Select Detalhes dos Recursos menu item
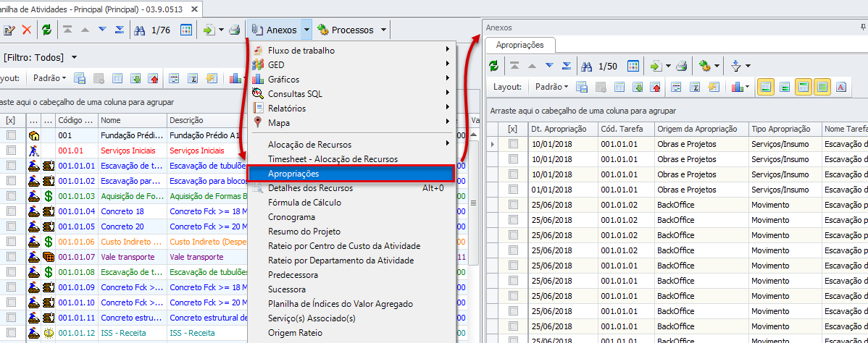The width and height of the screenshot is (868, 343). pyautogui.click(x=353, y=188)
